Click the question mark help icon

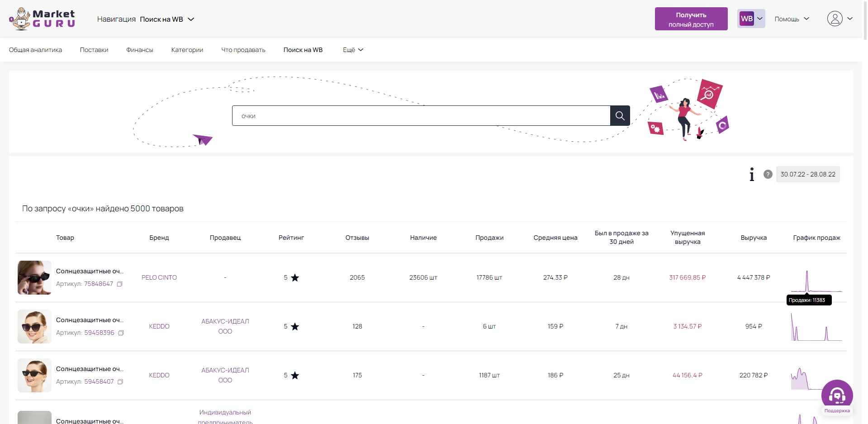(x=768, y=174)
